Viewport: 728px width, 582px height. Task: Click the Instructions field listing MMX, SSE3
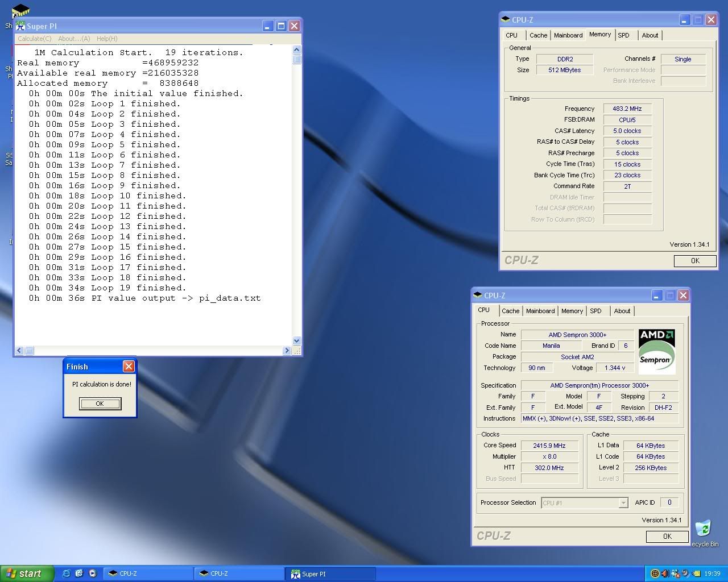tap(599, 418)
